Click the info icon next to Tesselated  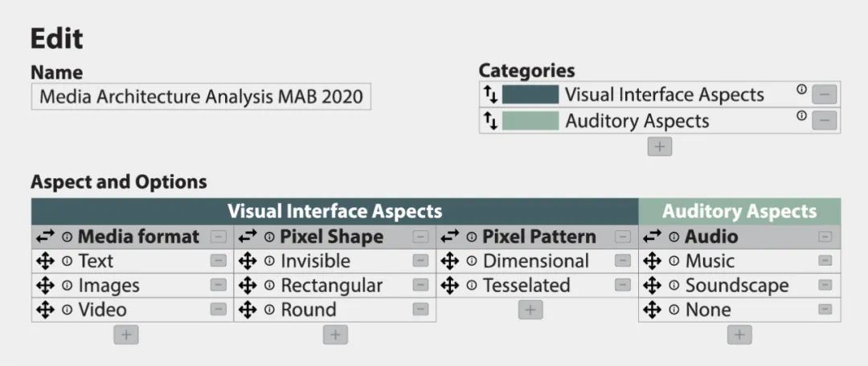tap(472, 286)
